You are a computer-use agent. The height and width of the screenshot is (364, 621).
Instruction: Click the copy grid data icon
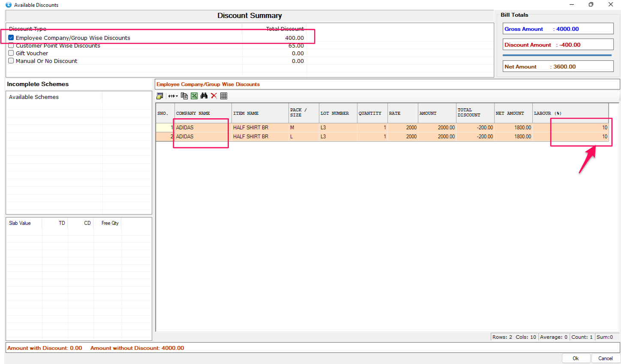point(184,96)
